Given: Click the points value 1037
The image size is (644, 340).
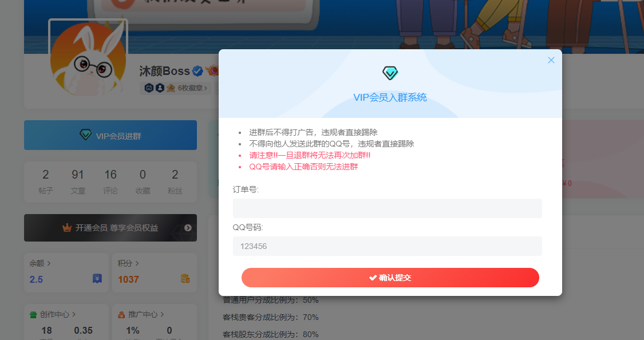Looking at the screenshot, I should tap(128, 280).
